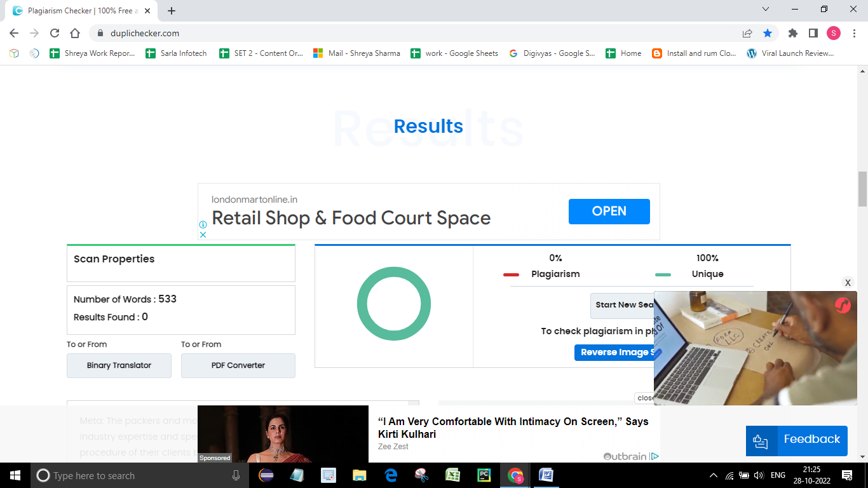The height and width of the screenshot is (488, 868).
Task: Click the taskbar microphone icon
Action: pos(236,475)
